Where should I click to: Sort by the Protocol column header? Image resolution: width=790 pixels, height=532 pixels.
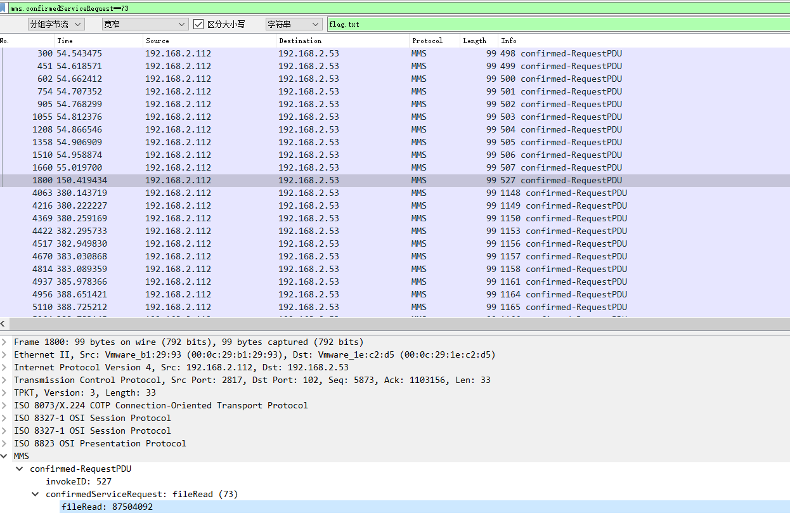(434, 41)
